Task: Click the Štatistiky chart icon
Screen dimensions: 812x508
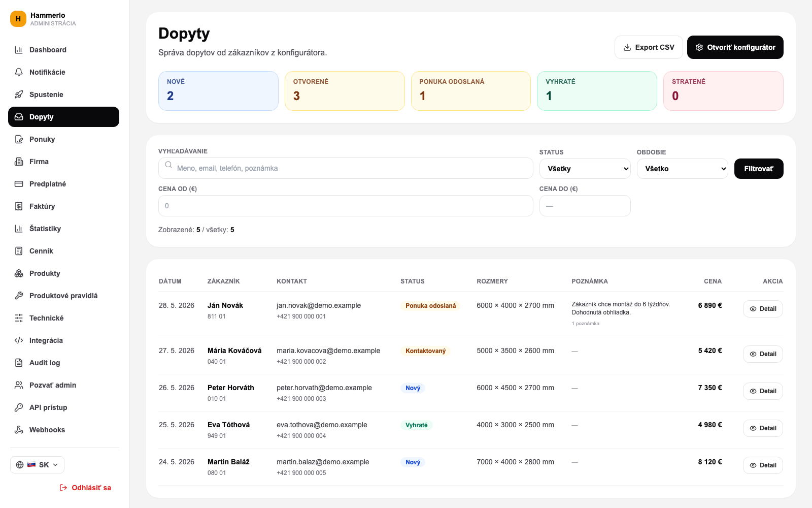Action: click(19, 229)
